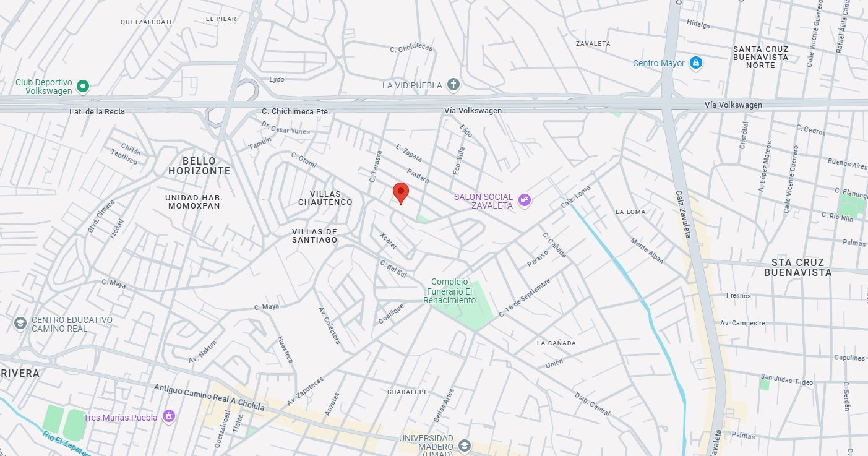This screenshot has height=456, width=868.
Task: Open the Salon Social Zavaleta purple marker
Action: [525, 200]
